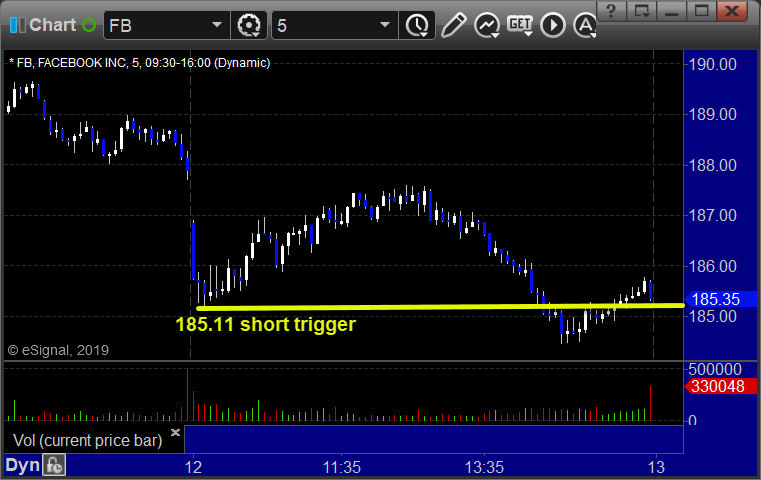This screenshot has width=761, height=480.
Task: Open the time template clock icon
Action: (x=417, y=25)
